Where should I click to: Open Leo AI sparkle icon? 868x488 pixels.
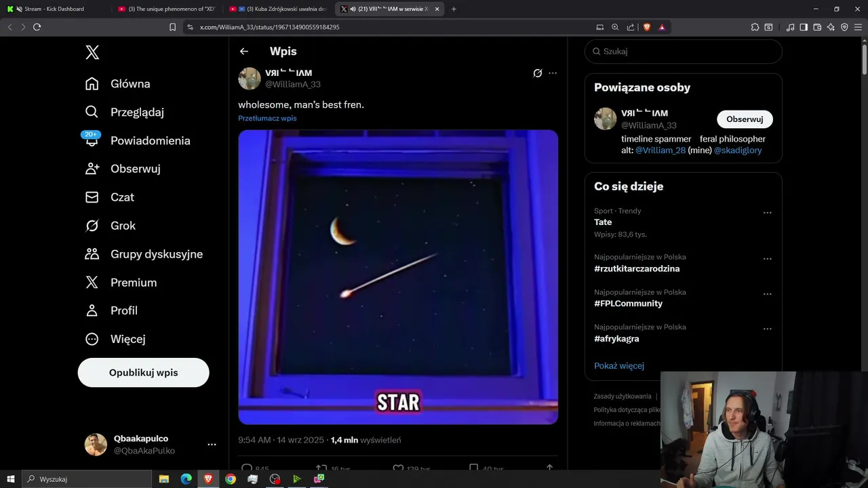point(831,27)
